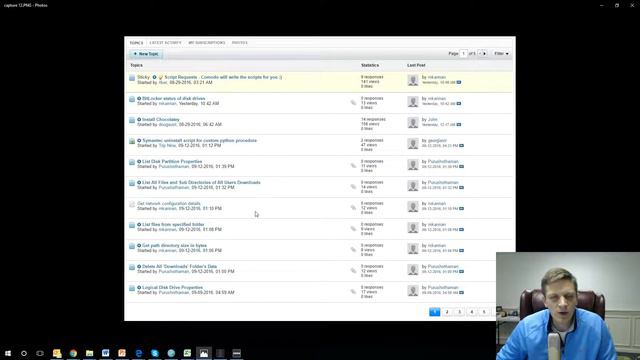This screenshot has height=360, width=640.
Task: Open last poster John's profile
Action: 433,120
